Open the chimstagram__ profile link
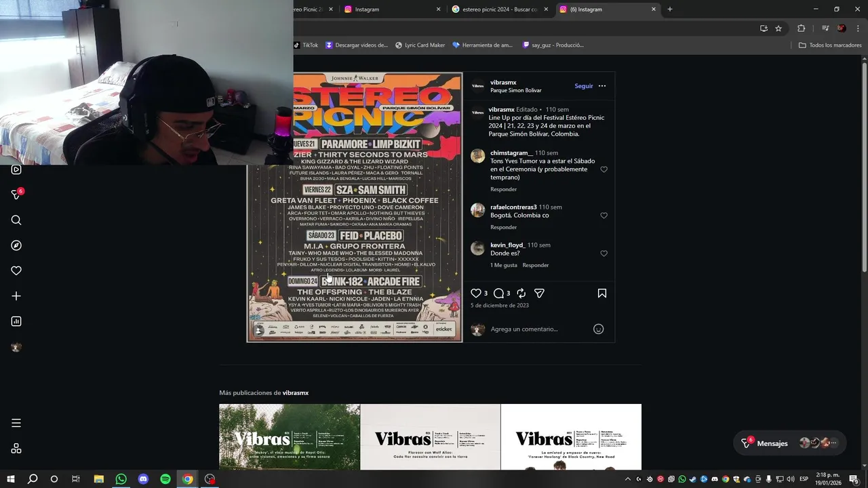868x488 pixels. pos(511,153)
